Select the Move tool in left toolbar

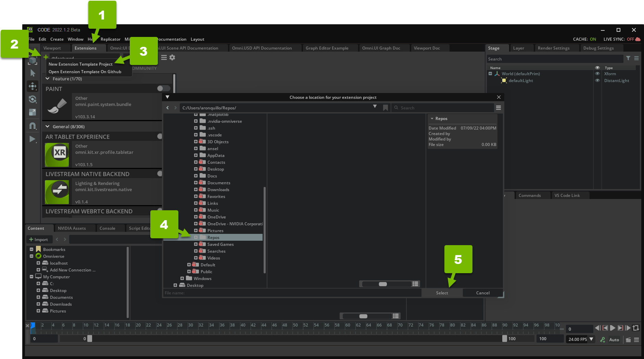33,86
